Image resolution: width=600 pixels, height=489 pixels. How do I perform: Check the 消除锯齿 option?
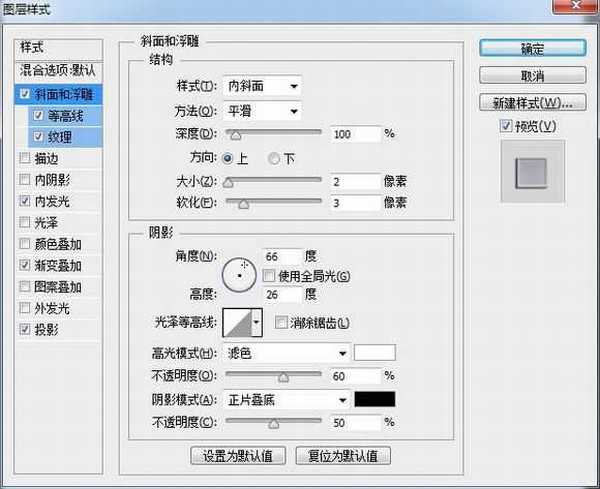point(281,322)
